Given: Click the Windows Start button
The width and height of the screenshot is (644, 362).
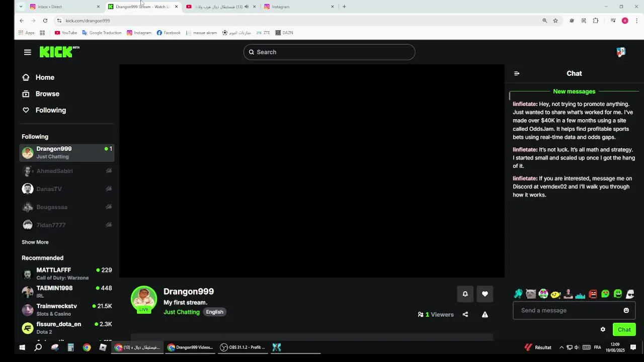Looking at the screenshot, I should click(x=22, y=347).
